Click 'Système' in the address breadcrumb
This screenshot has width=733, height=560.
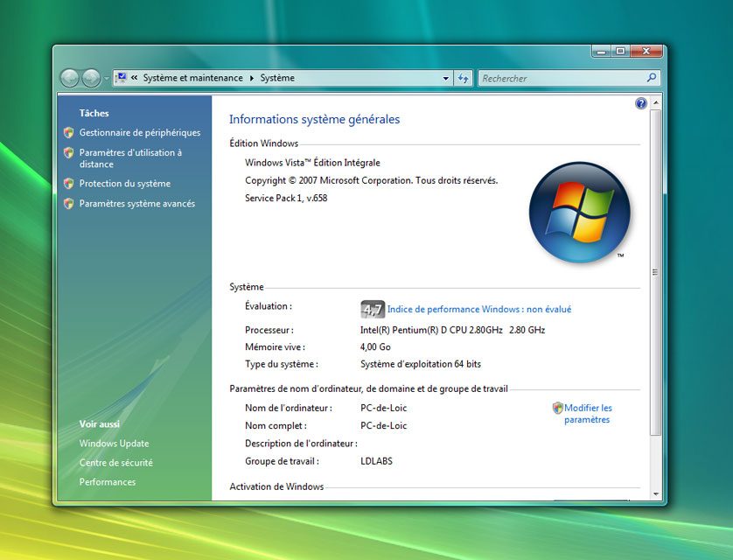[x=277, y=78]
